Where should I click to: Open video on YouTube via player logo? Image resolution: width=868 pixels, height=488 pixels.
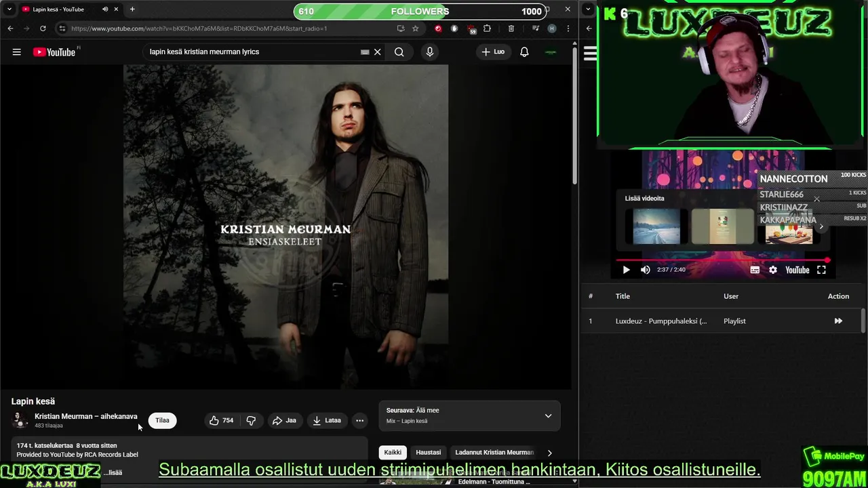[797, 270]
